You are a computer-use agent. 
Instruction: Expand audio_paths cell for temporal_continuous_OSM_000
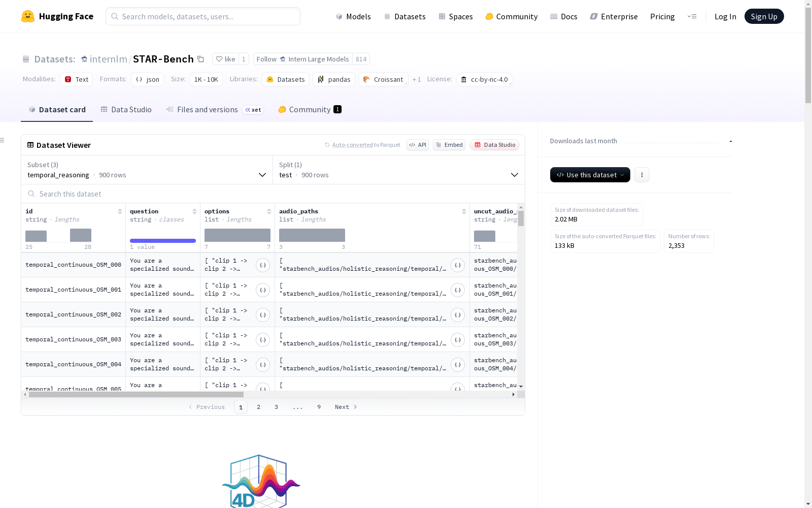pyautogui.click(x=458, y=265)
